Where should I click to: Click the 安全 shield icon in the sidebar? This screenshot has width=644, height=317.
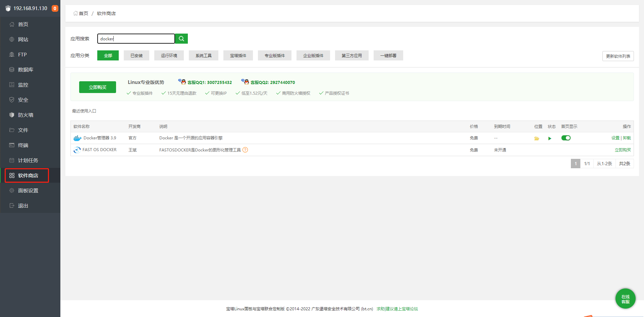[12, 100]
